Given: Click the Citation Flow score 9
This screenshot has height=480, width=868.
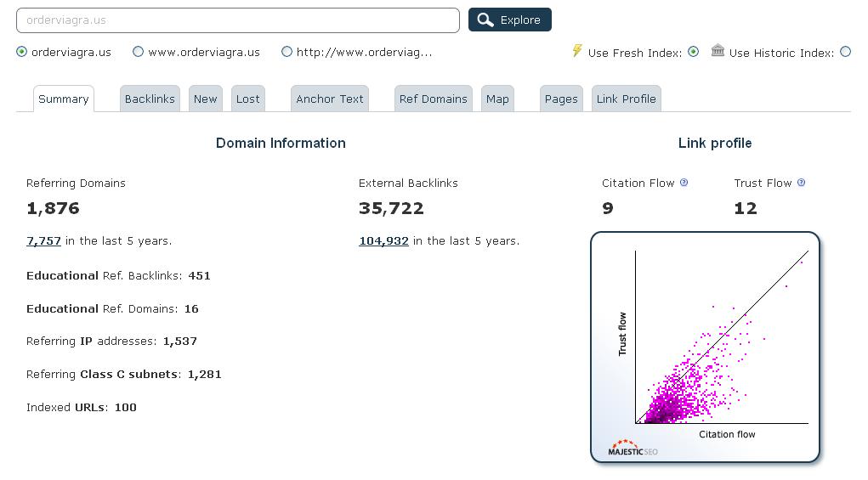Looking at the screenshot, I should tap(608, 208).
